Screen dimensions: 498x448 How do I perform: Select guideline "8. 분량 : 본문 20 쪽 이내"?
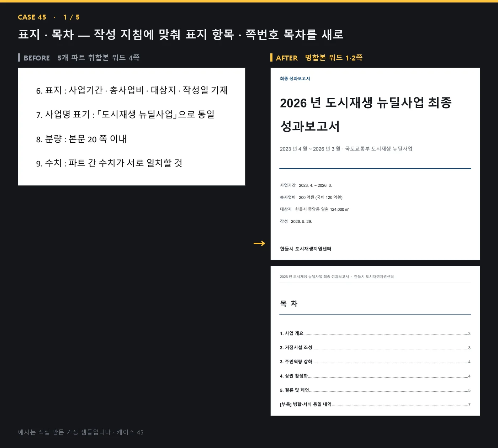coord(81,139)
